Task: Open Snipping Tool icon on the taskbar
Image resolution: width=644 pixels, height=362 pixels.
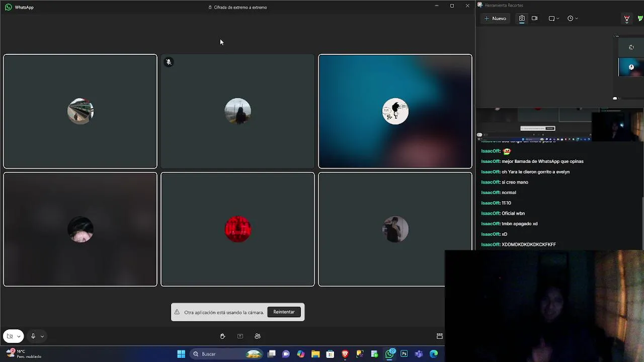Action: (360, 354)
